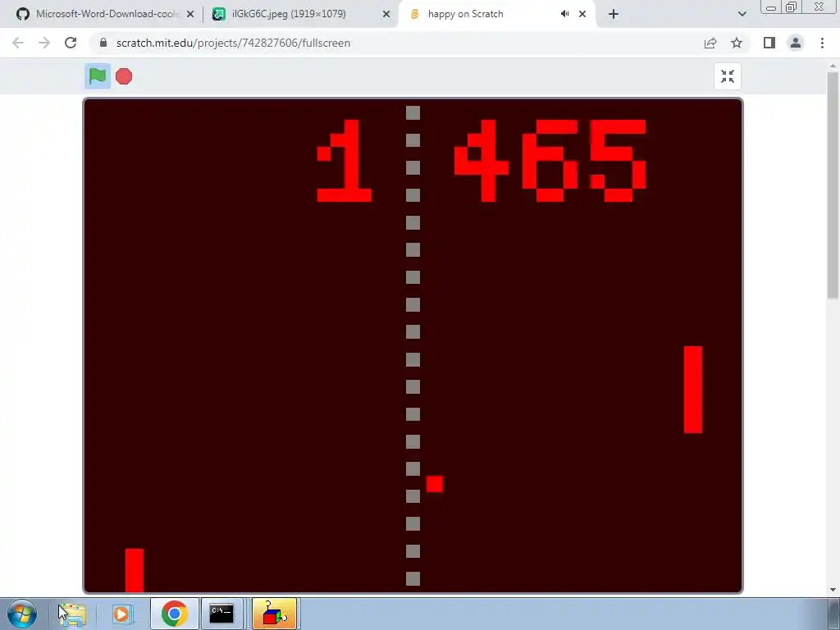Viewport: 840px width, 630px height.
Task: Close the Microsoft-Word-Download tab
Action: [x=190, y=15]
